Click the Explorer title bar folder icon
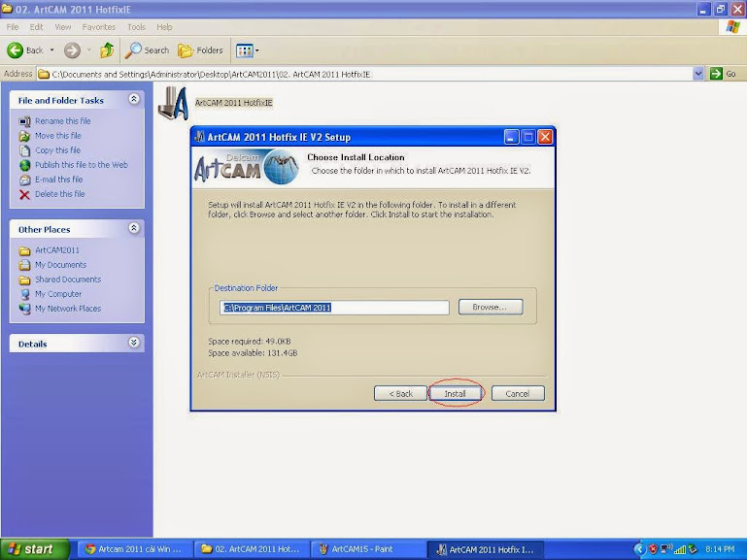747x560 pixels. coord(7,9)
